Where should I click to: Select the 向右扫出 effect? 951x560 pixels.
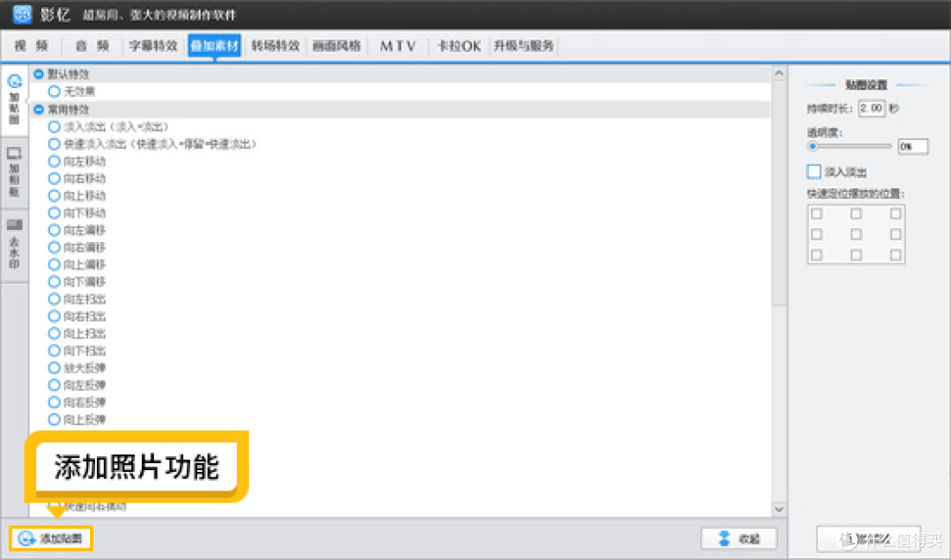54,316
